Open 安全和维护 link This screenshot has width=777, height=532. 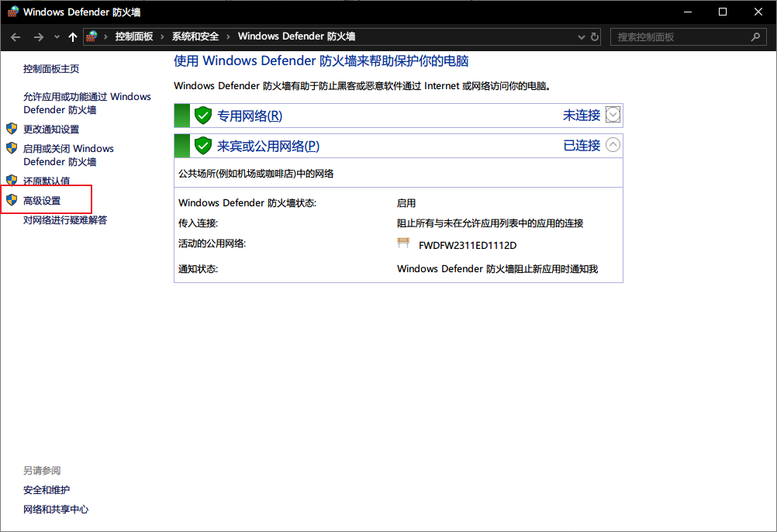click(47, 490)
